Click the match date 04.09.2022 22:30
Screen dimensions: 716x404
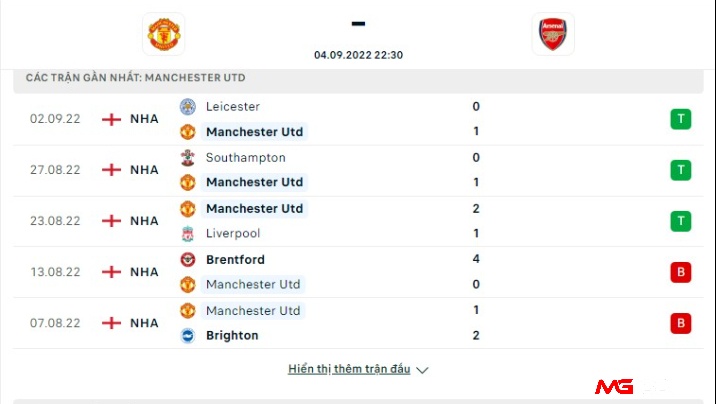click(358, 55)
